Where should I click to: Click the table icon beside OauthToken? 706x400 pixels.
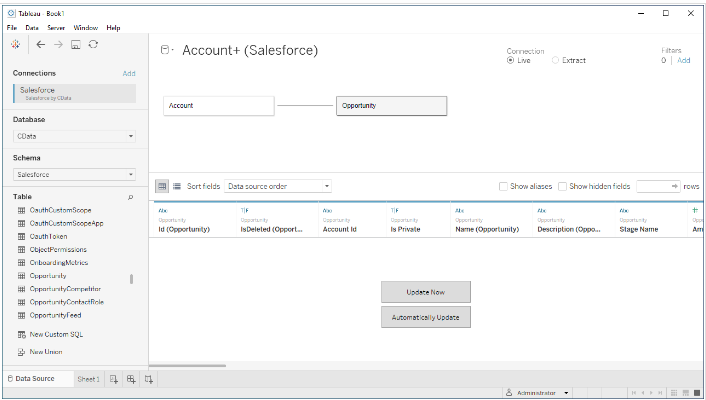(21, 236)
